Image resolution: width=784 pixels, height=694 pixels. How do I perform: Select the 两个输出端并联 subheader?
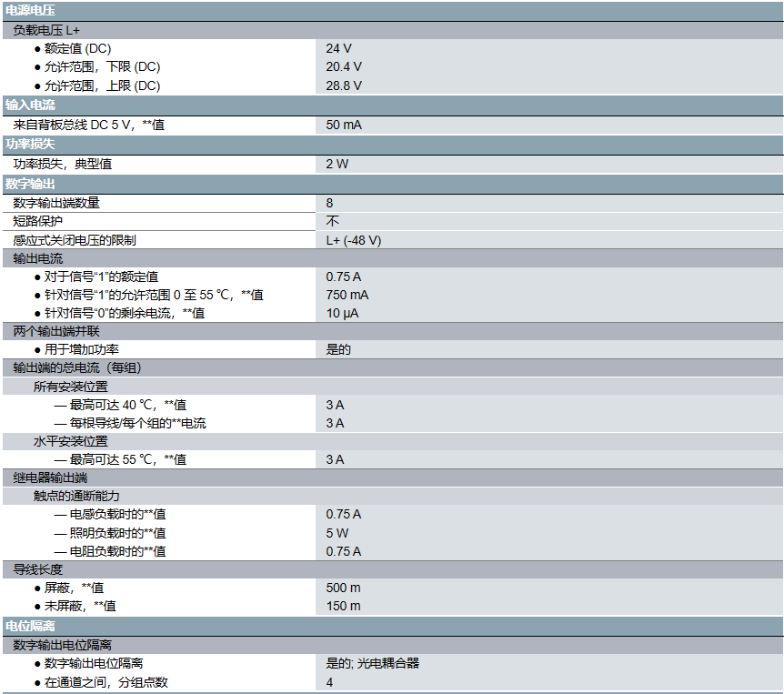56,331
